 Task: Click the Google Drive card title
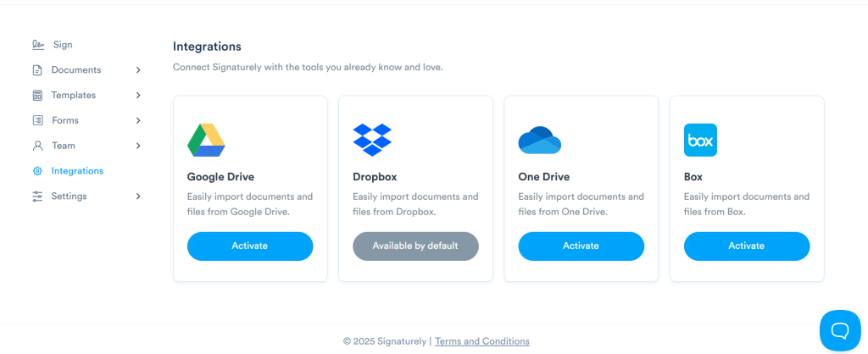click(221, 177)
